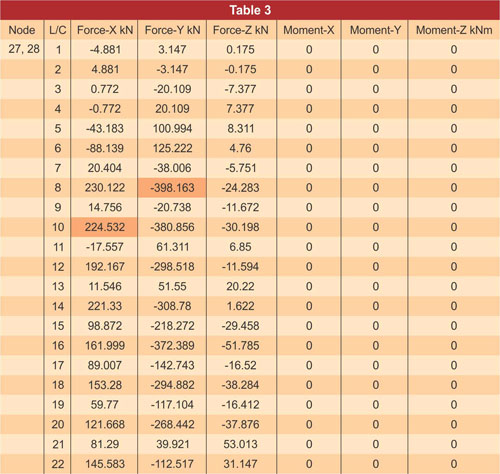Click the 53.013 Force-Z cell
500x474 pixels.
(x=241, y=444)
